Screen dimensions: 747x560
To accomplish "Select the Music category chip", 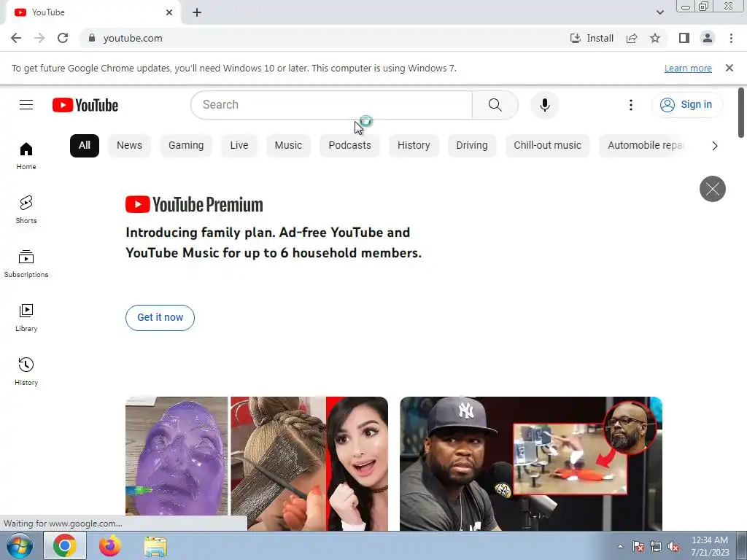I will pyautogui.click(x=288, y=146).
